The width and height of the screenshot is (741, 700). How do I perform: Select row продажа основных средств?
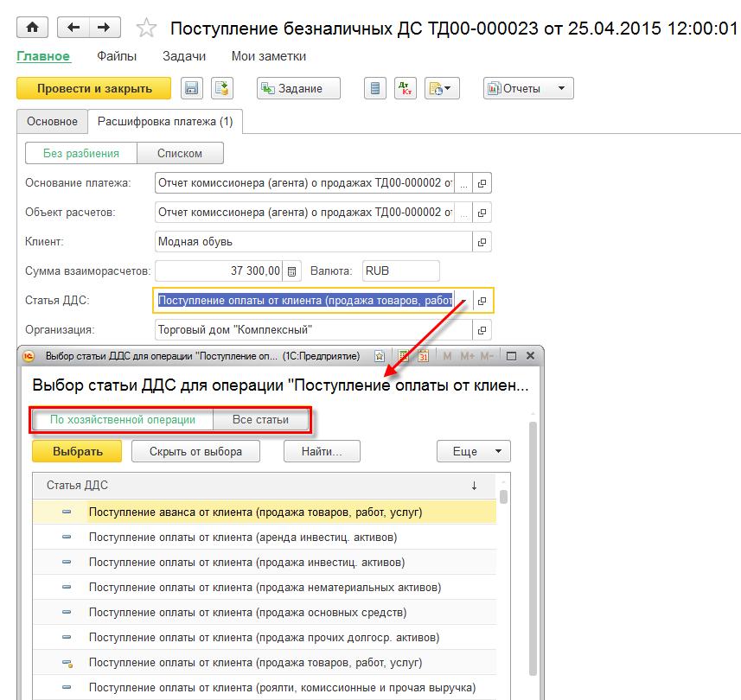click(265, 612)
